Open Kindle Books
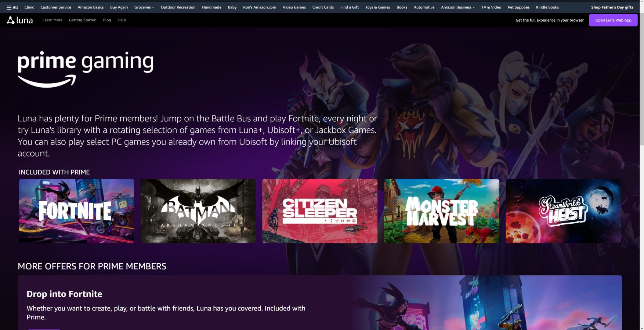Viewport: 644px width, 330px height. point(547,7)
